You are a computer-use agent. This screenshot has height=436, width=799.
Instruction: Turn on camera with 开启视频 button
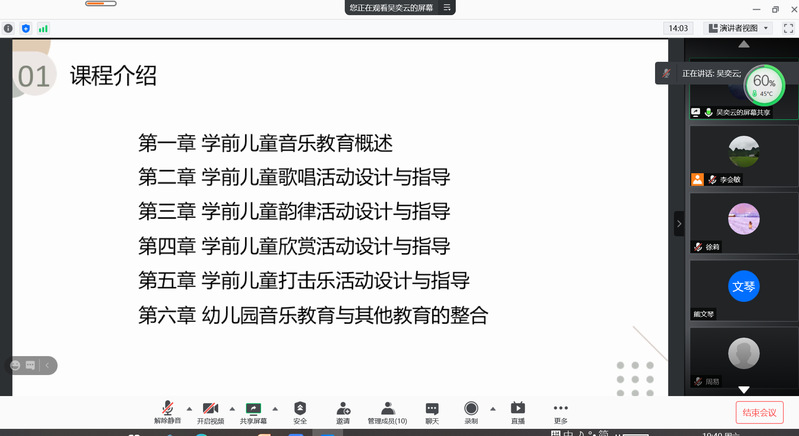pyautogui.click(x=210, y=409)
